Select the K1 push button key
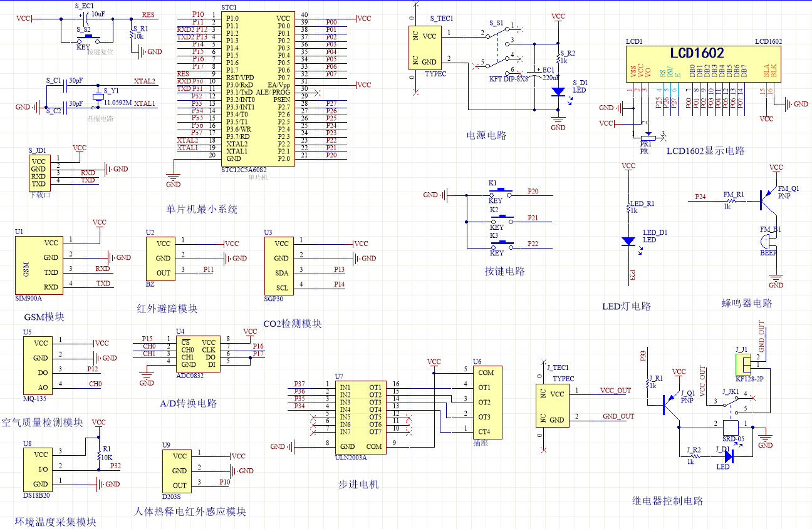The image size is (812, 529). (501, 195)
